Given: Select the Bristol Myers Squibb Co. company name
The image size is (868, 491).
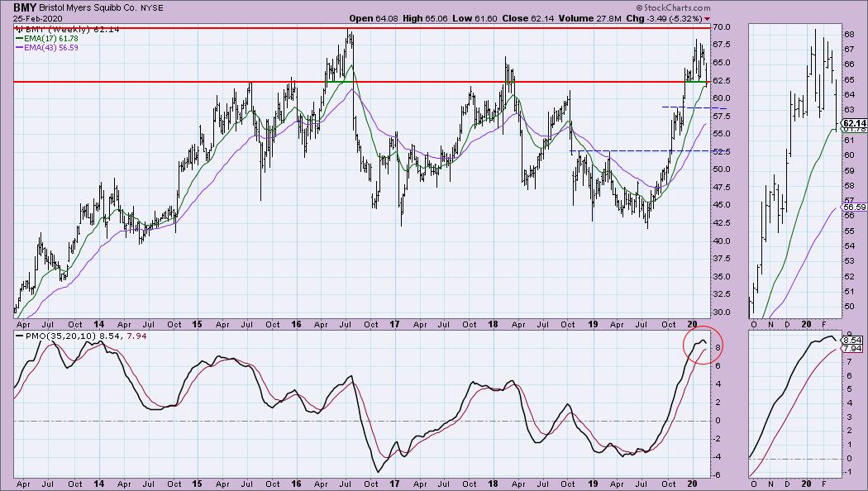Looking at the screenshot, I should click(x=87, y=8).
